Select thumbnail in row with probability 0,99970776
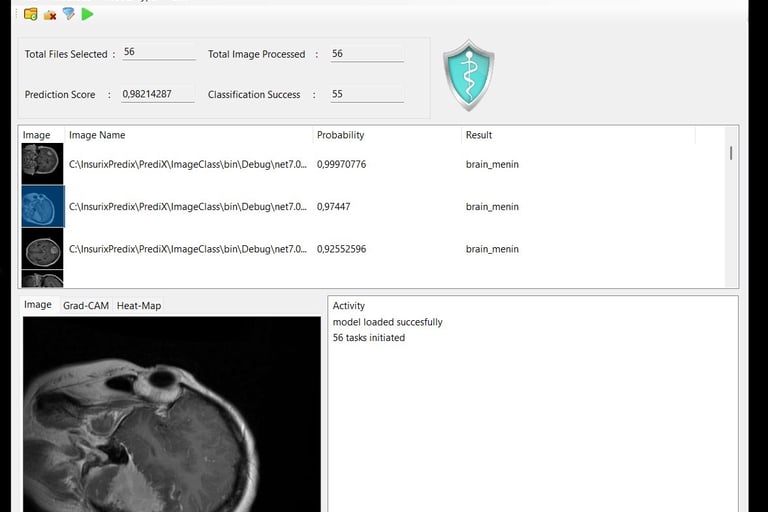768x512 pixels. 42,164
